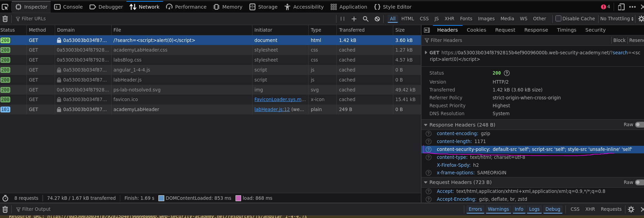Viewport: 644px width, 218px height.
Task: Open help for Accept-Encoding header
Action: tap(428, 199)
